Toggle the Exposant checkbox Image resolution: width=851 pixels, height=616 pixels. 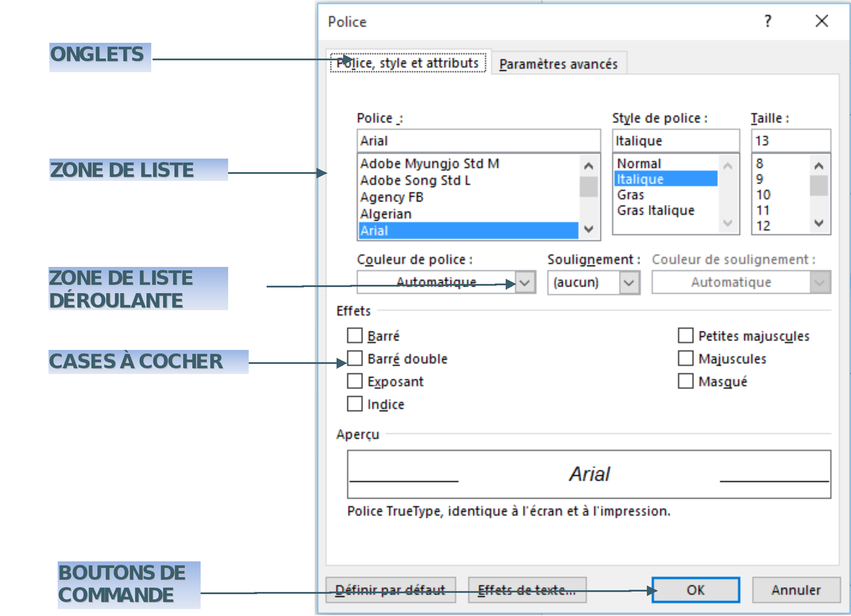click(x=354, y=381)
